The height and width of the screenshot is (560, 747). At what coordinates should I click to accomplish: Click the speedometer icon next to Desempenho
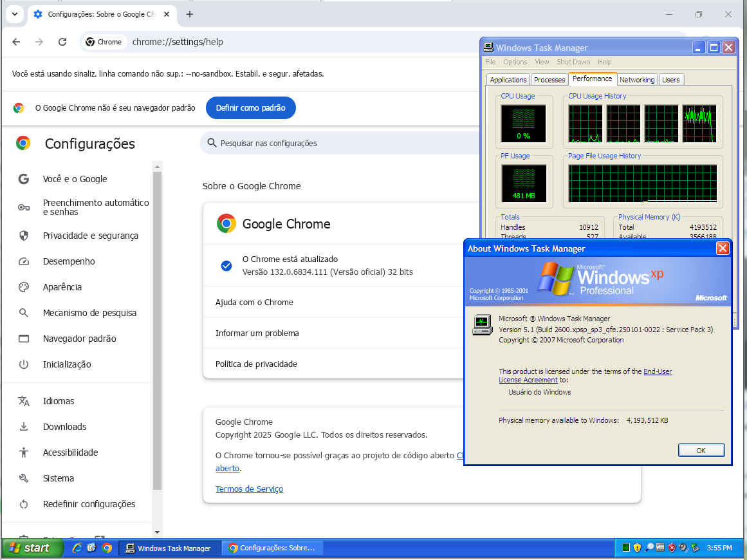tap(24, 261)
